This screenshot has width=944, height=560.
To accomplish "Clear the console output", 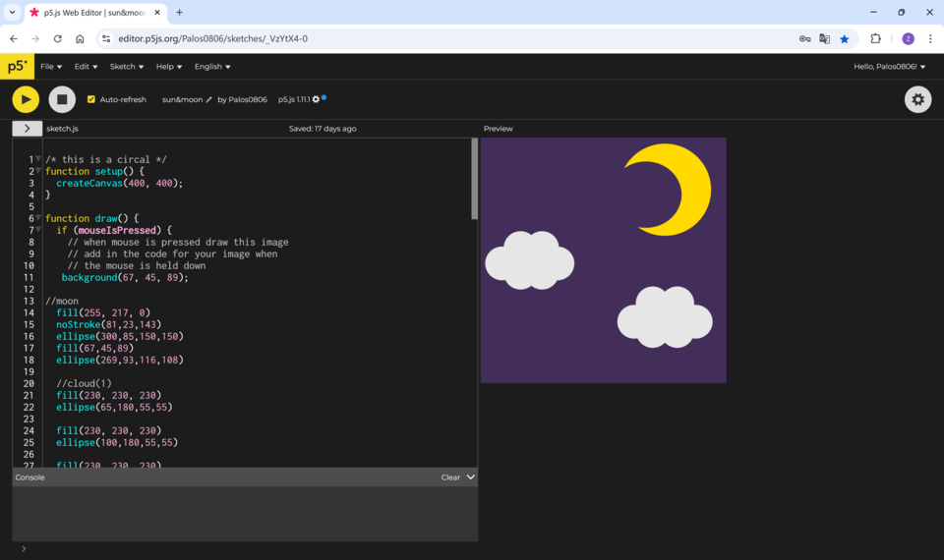I will pyautogui.click(x=449, y=477).
